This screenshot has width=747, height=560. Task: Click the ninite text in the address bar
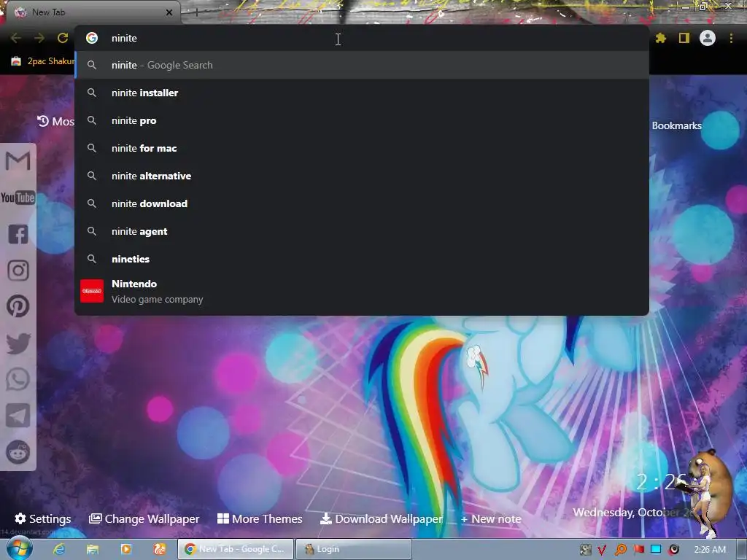pos(124,38)
